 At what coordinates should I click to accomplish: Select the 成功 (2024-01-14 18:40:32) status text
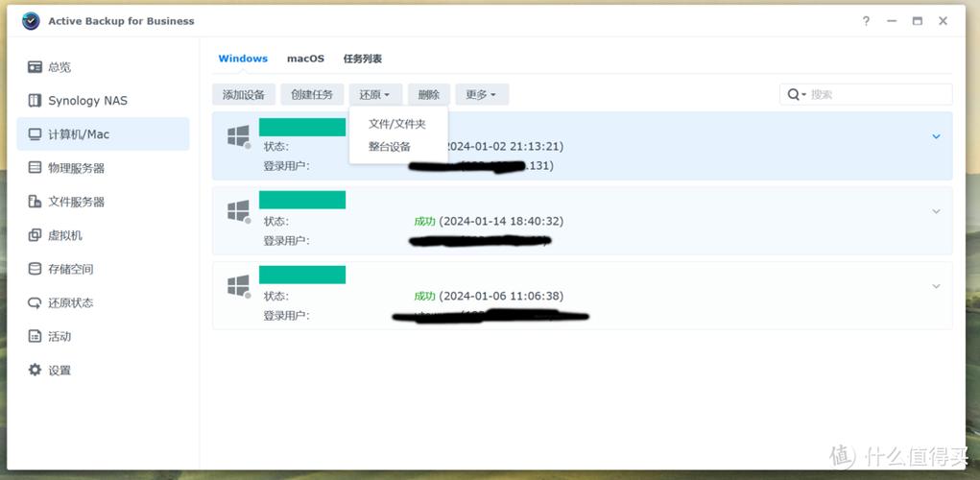[x=489, y=221]
